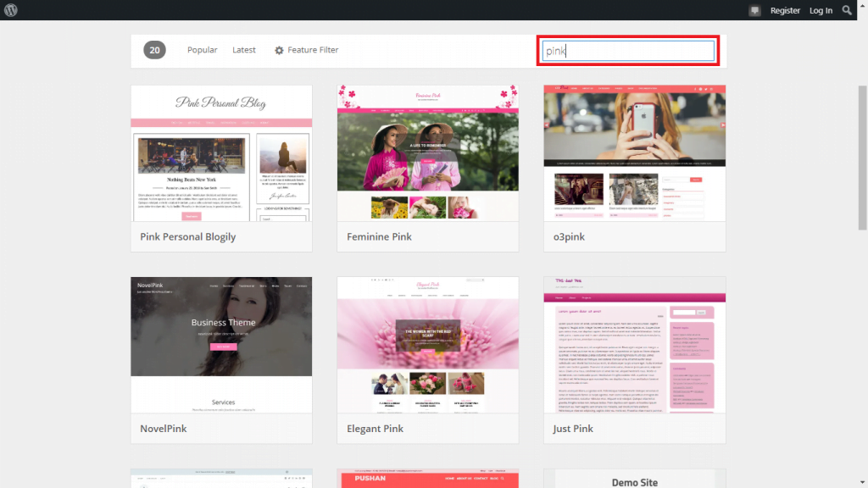
Task: Click the WordPress logo in top bar
Action: [9, 10]
